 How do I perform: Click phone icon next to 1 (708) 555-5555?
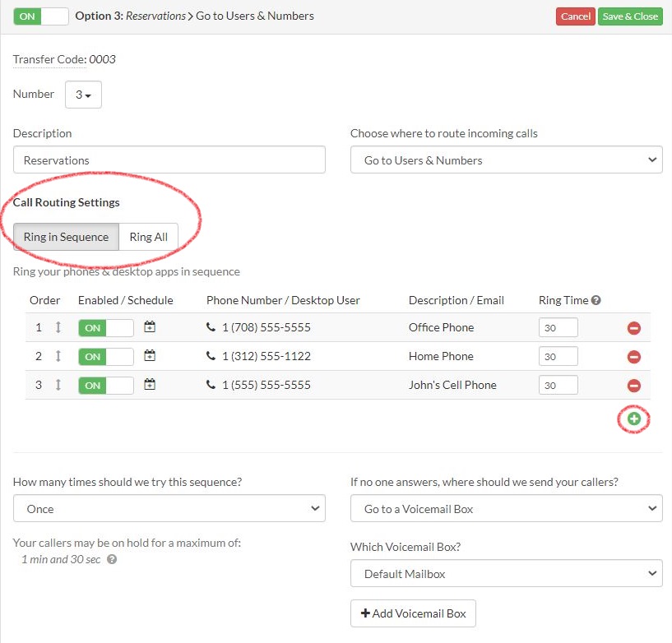click(211, 327)
